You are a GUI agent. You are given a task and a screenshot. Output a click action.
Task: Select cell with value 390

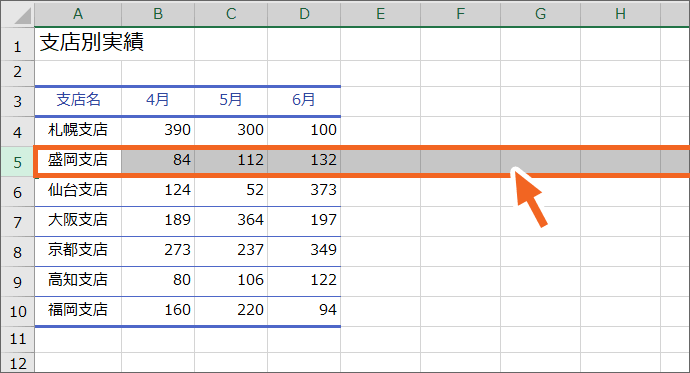tap(158, 131)
